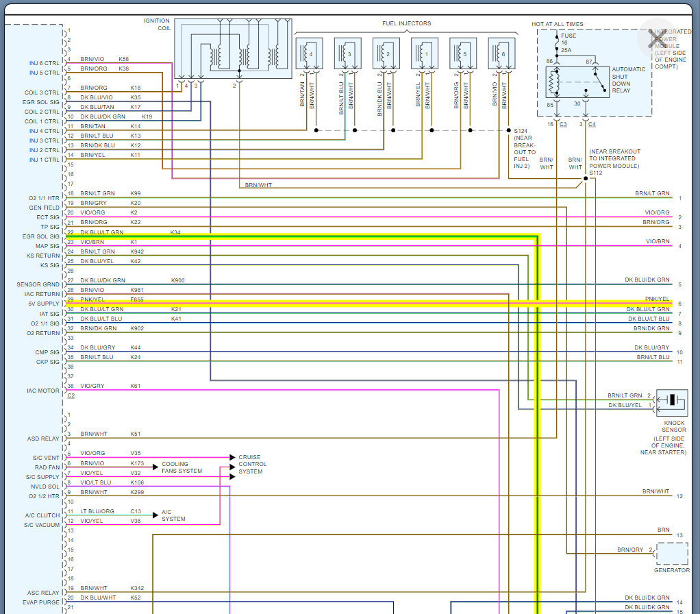Image resolution: width=700 pixels, height=614 pixels.
Task: Click the 'KS RETURN' pin label
Action: coord(43,256)
